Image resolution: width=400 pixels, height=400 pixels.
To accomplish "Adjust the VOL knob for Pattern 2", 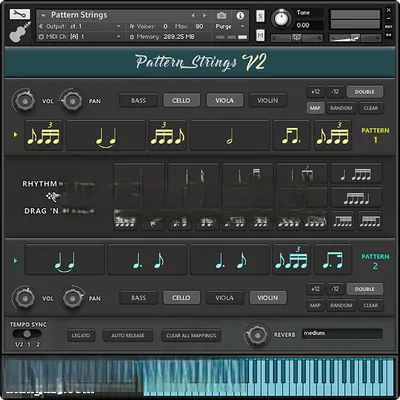I will [24, 298].
